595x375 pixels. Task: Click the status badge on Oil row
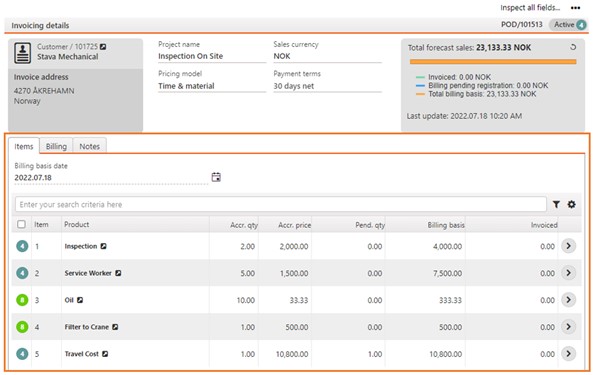[x=22, y=300]
